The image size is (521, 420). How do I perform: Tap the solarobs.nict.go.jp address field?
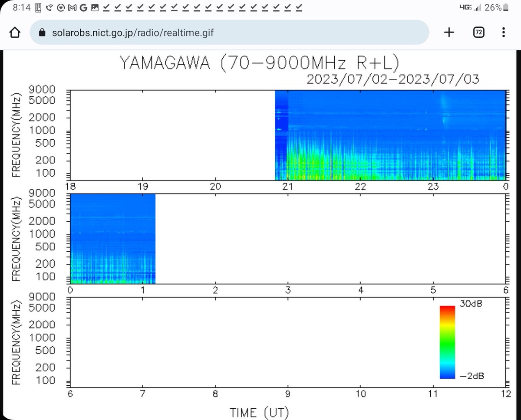click(x=229, y=33)
